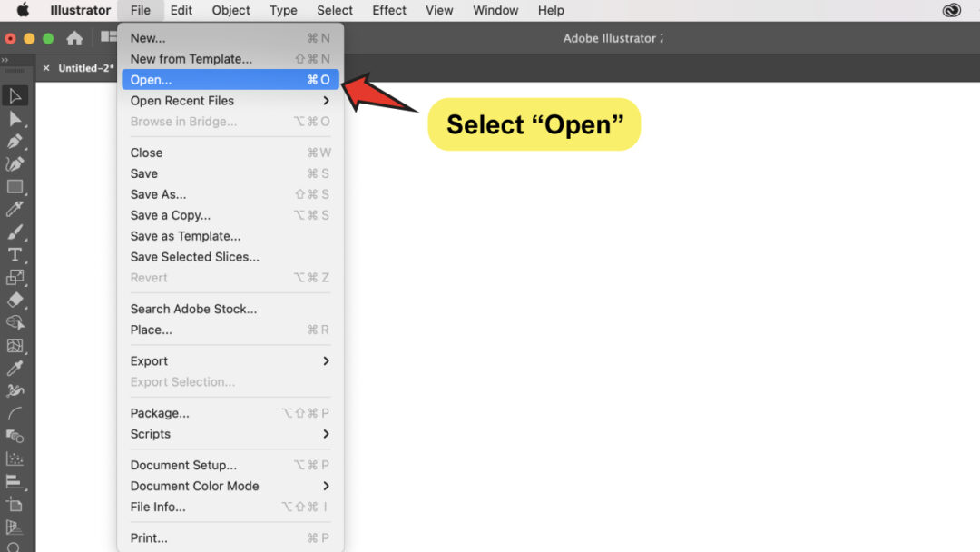Select the Puppet Warp tool
Image resolution: width=980 pixels, height=552 pixels.
click(x=15, y=390)
